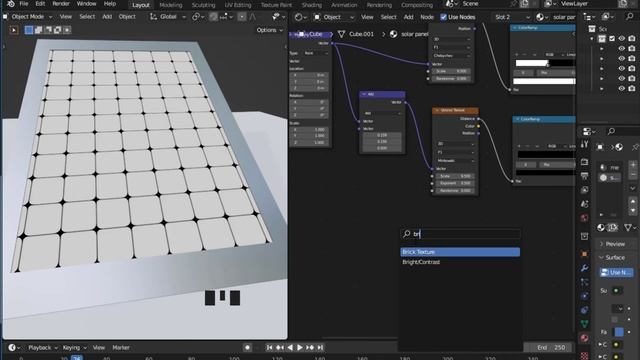Open the pivot point dropdown
640x360 pixels.
198,17
